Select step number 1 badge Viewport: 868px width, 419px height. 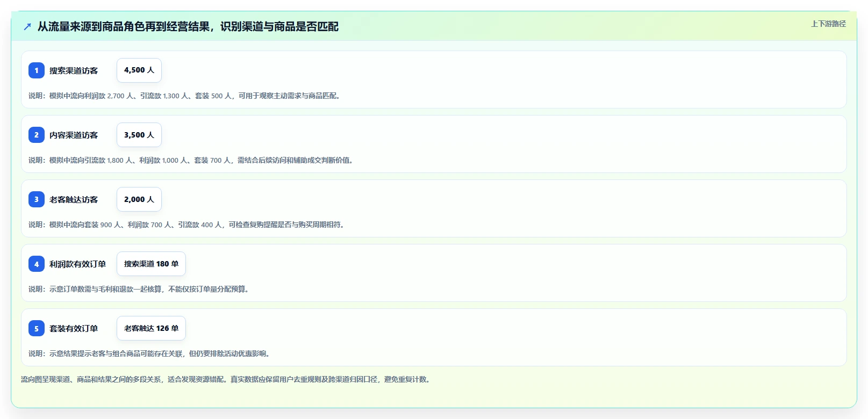37,70
